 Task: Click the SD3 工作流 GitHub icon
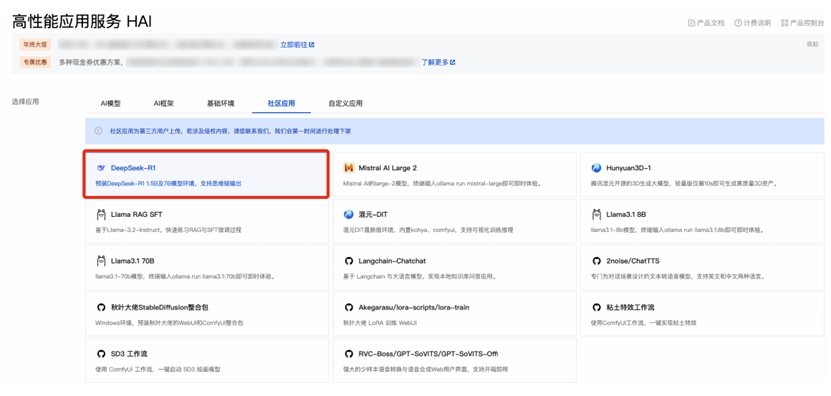click(101, 354)
